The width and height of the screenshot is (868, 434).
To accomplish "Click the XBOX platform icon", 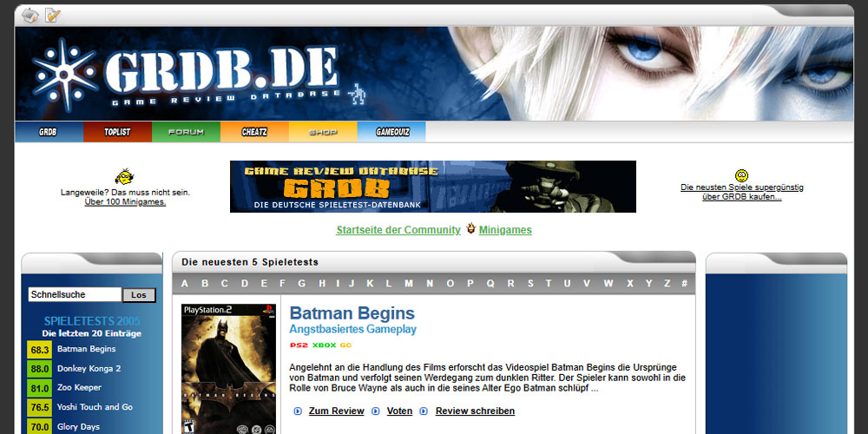I will [324, 345].
